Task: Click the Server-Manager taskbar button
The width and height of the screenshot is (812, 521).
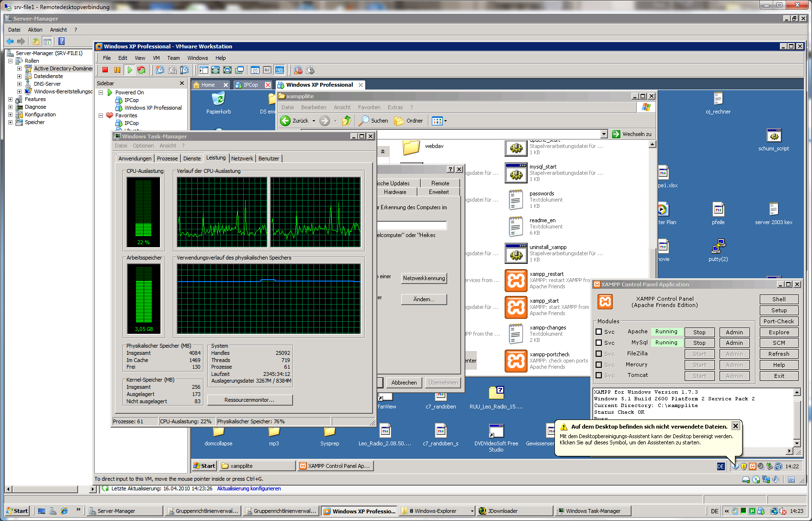Action: click(x=124, y=511)
